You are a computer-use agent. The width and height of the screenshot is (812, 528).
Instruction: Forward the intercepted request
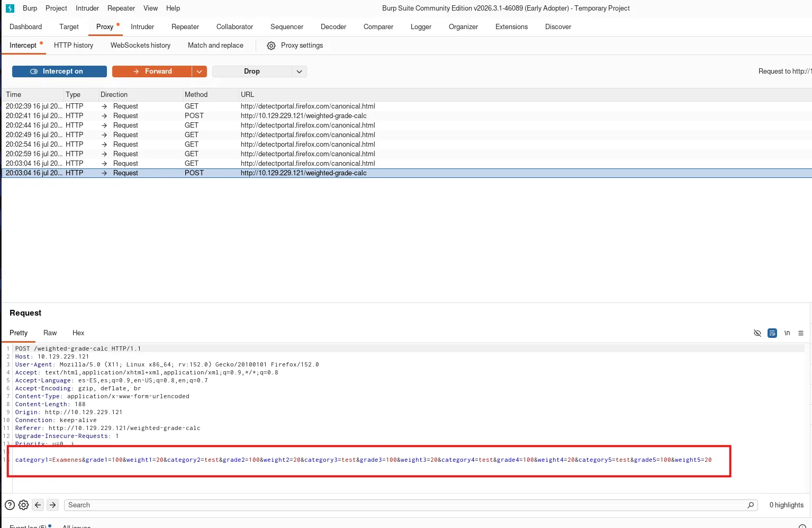(152, 71)
